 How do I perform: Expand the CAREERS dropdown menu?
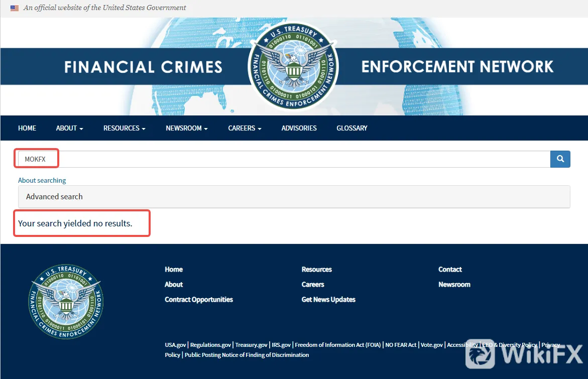[245, 128]
